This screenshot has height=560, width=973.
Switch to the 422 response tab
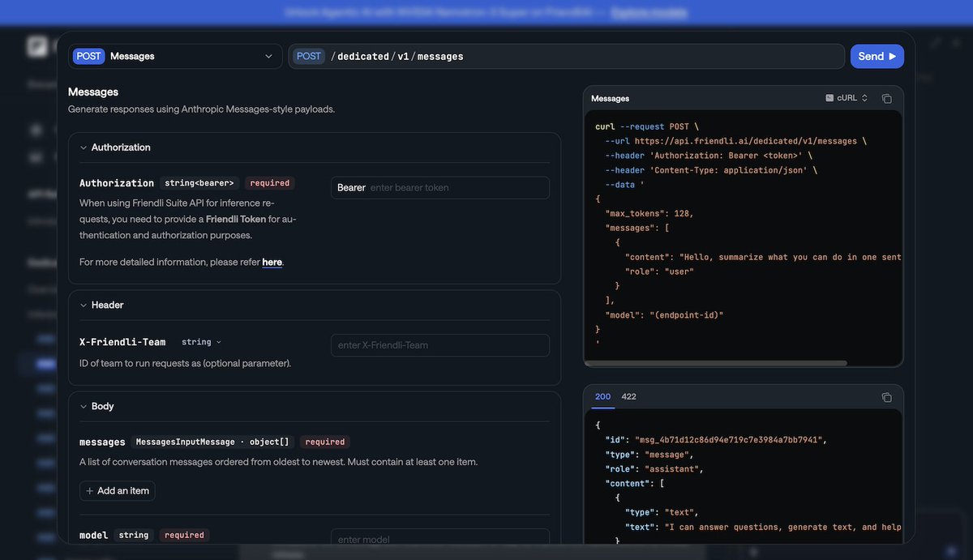tap(628, 396)
